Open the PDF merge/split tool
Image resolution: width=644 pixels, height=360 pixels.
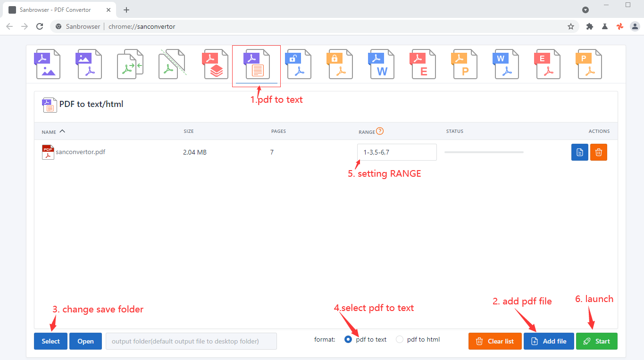(130, 64)
